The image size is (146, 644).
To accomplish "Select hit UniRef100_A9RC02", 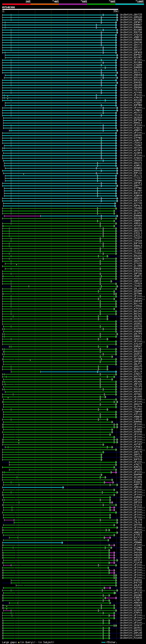I will (x=131, y=281).
